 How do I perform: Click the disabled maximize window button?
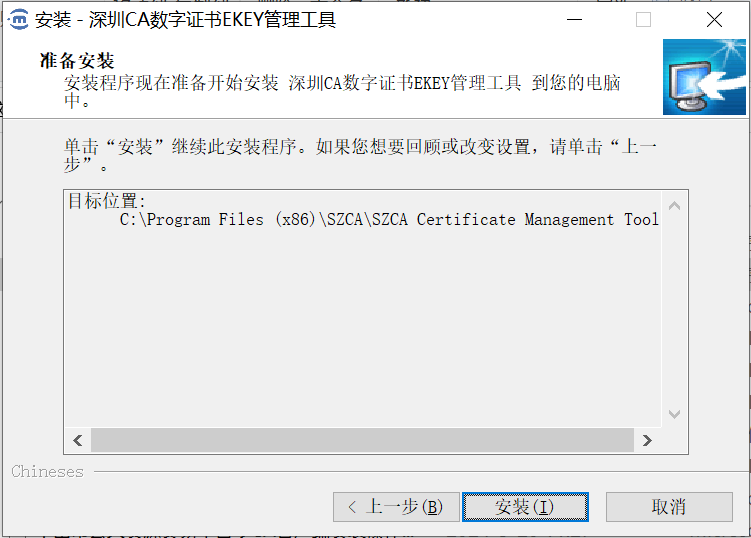[643, 20]
